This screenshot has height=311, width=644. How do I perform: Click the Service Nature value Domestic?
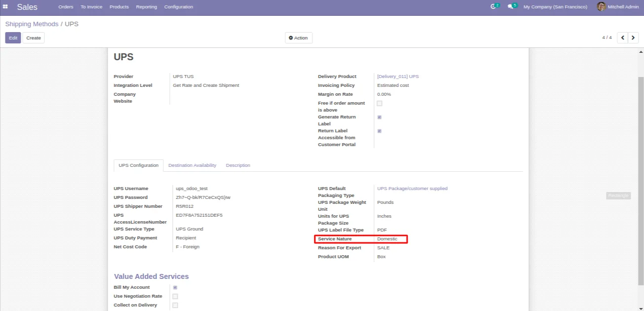coord(387,239)
